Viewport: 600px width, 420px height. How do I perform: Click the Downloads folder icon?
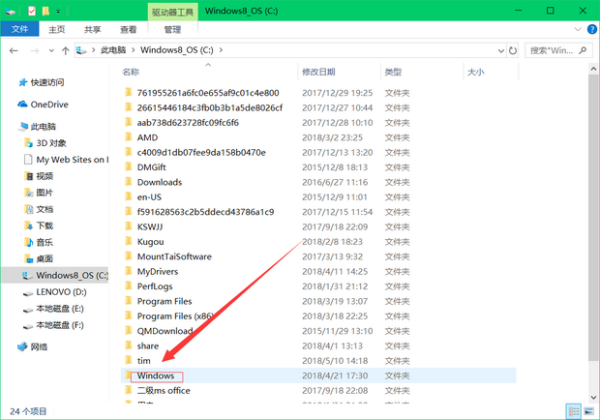pyautogui.click(x=127, y=182)
